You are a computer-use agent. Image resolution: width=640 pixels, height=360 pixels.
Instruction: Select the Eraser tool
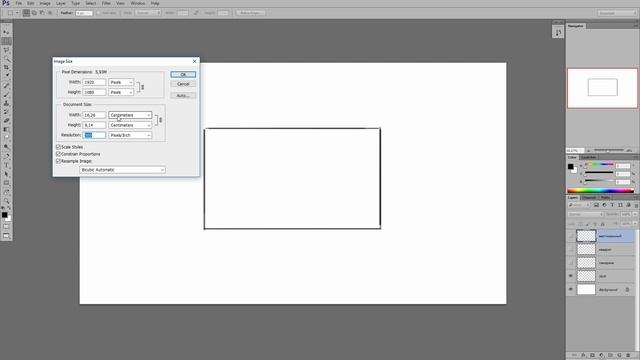click(6, 121)
